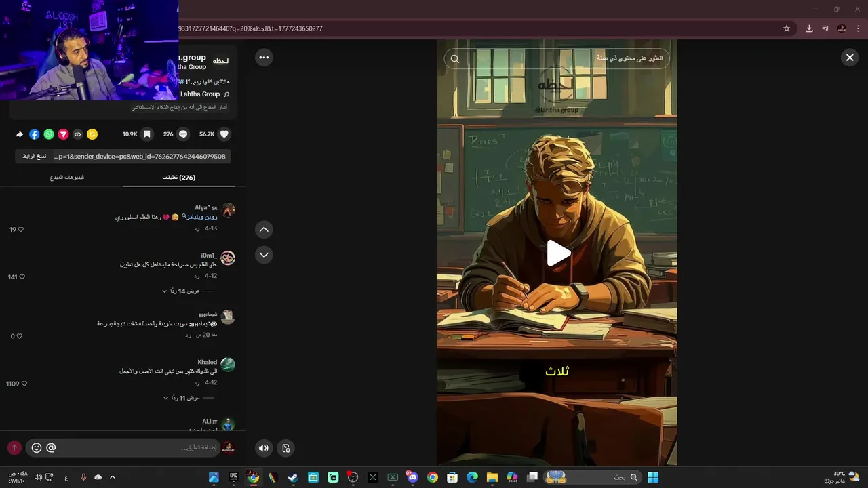The image size is (868, 488).
Task: Insert a mention with the @ icon
Action: tap(51, 447)
